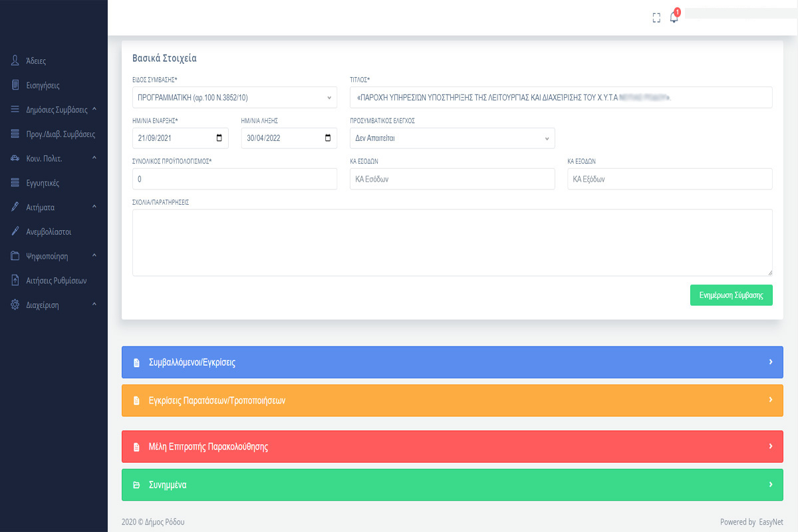Click the Ανεμβολίαστοι pencil icon
Viewport: 798px width, 532px height.
pyautogui.click(x=15, y=231)
